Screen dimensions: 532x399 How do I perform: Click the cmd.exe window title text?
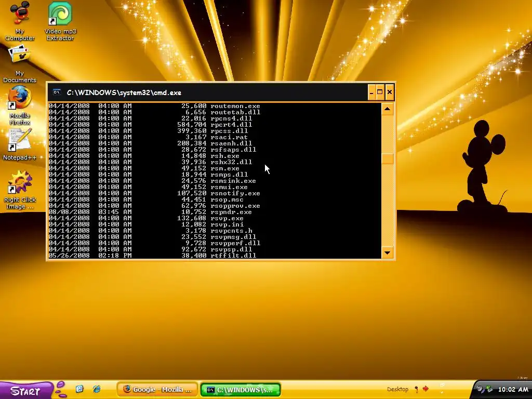tap(124, 92)
